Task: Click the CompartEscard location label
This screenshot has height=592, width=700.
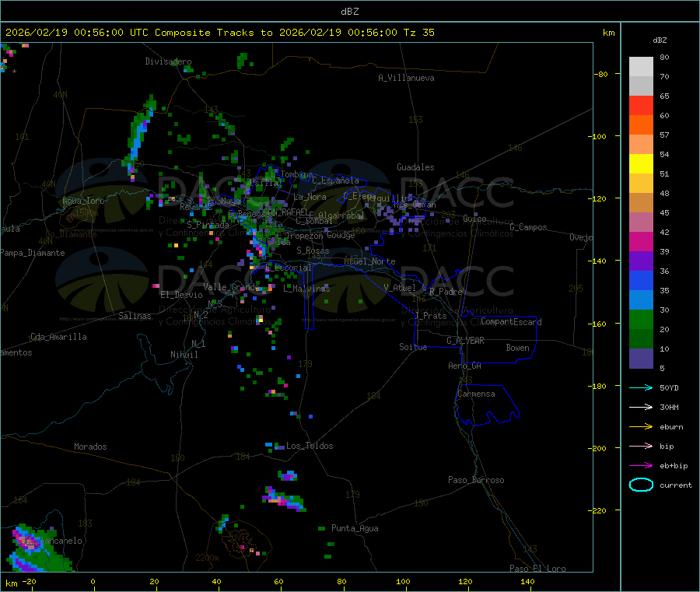Action: coord(511,322)
